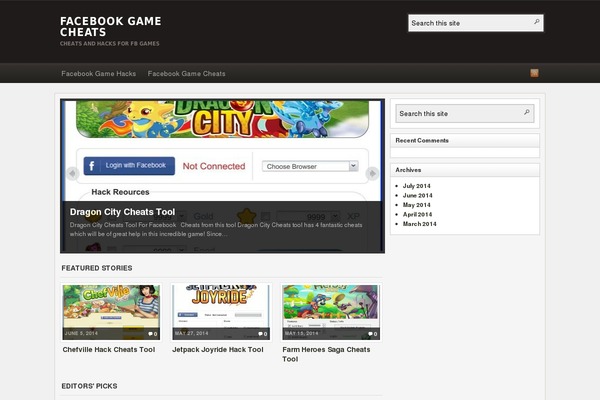Image resolution: width=600 pixels, height=400 pixels.
Task: Open the July 2014 archive
Action: point(416,186)
